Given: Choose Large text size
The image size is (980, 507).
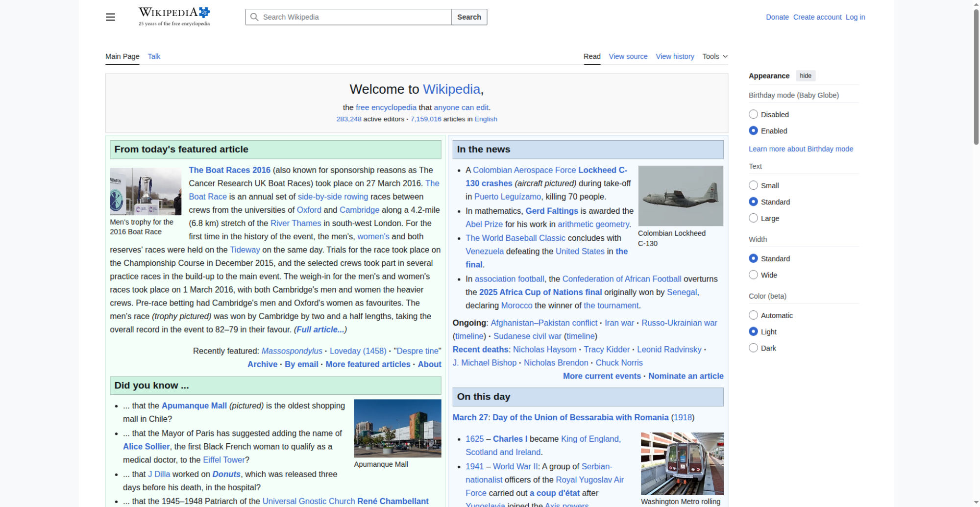Looking at the screenshot, I should [753, 218].
